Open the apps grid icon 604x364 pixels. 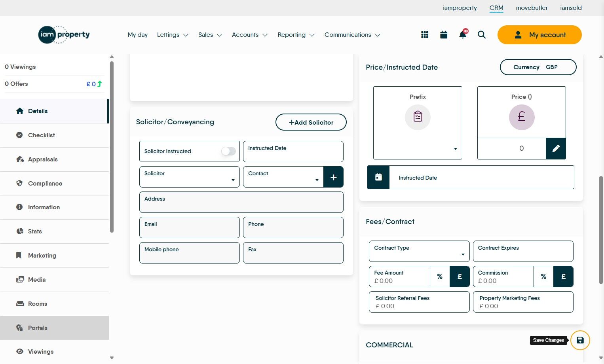(x=425, y=35)
